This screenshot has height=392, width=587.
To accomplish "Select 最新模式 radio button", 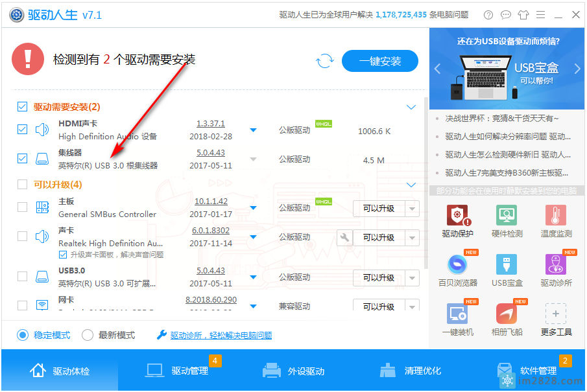I will click(x=88, y=335).
